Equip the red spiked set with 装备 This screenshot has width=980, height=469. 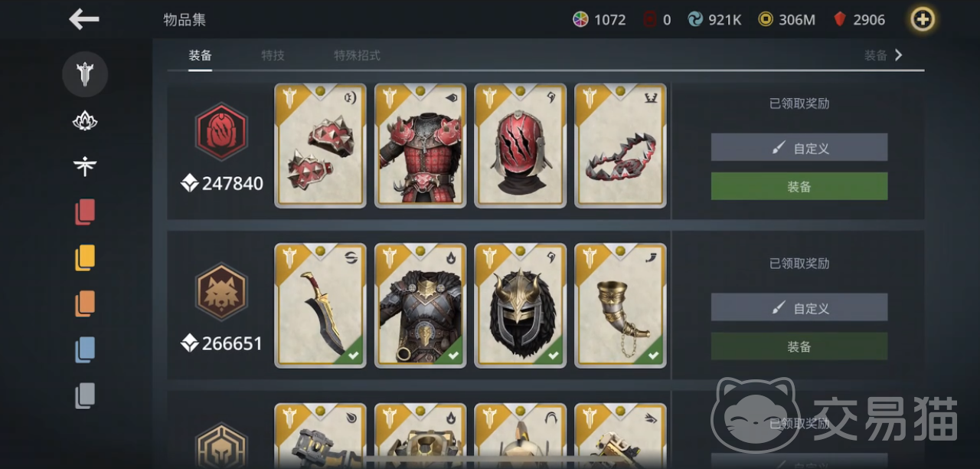[x=799, y=186]
